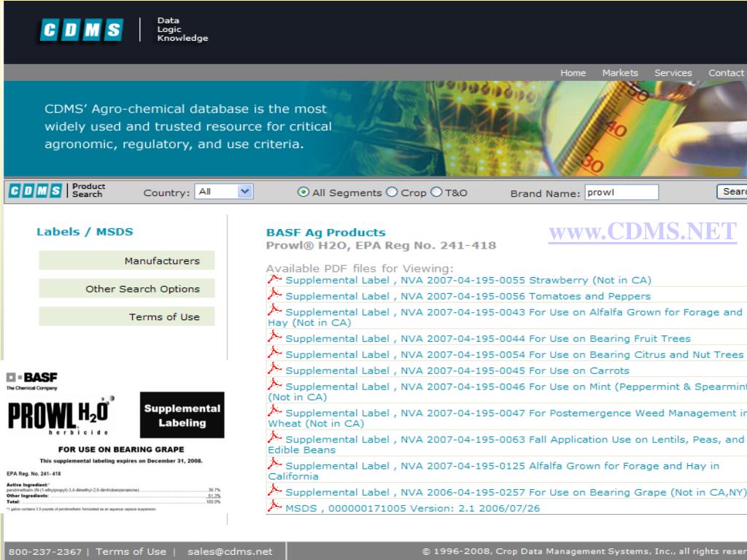Open PDF icon for Strawberry supplemental label
Image resolution: width=747 pixels, height=560 pixels.
[274, 279]
